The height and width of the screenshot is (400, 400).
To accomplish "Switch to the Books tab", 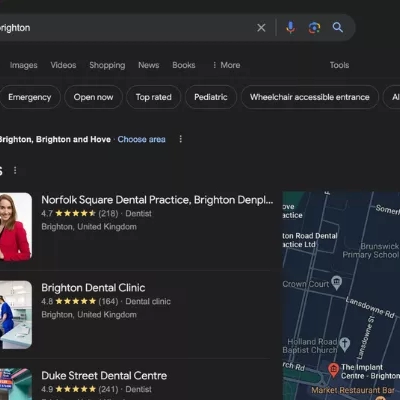I will pos(184,65).
